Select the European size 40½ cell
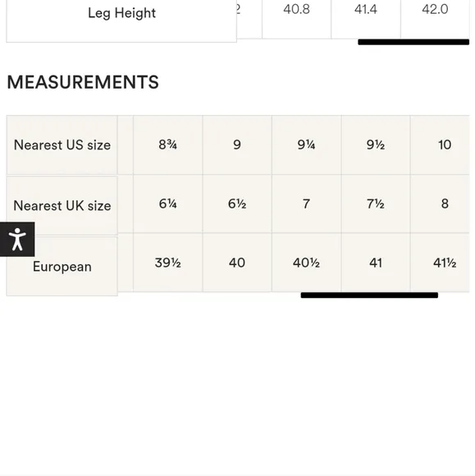The image size is (475, 476). click(306, 263)
